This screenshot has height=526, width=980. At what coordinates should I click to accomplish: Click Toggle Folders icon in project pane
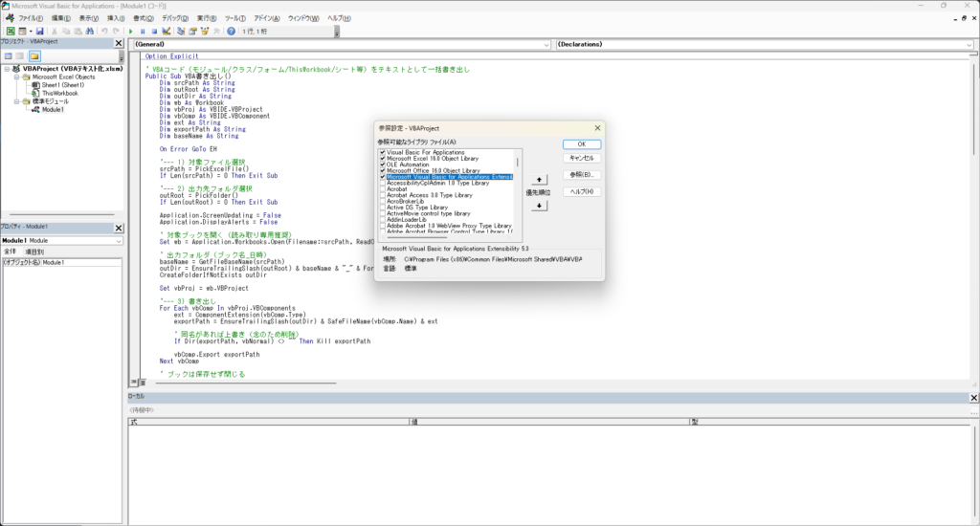(33, 56)
